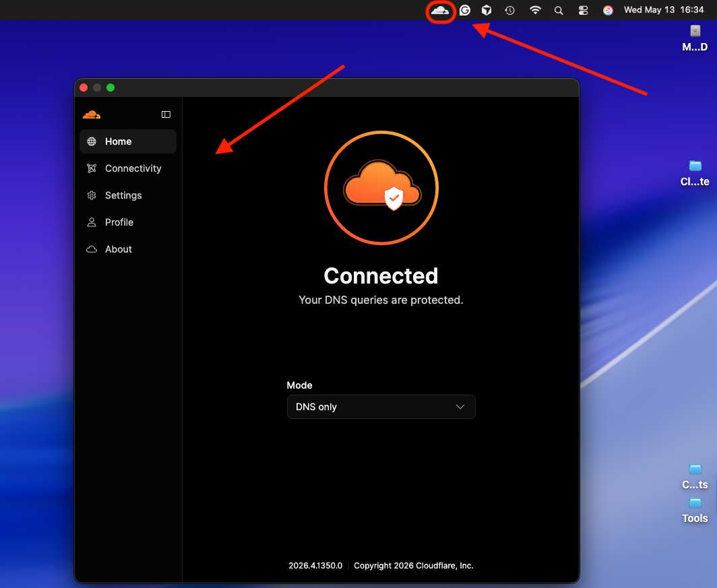Click the globe icon beside Home

(92, 141)
